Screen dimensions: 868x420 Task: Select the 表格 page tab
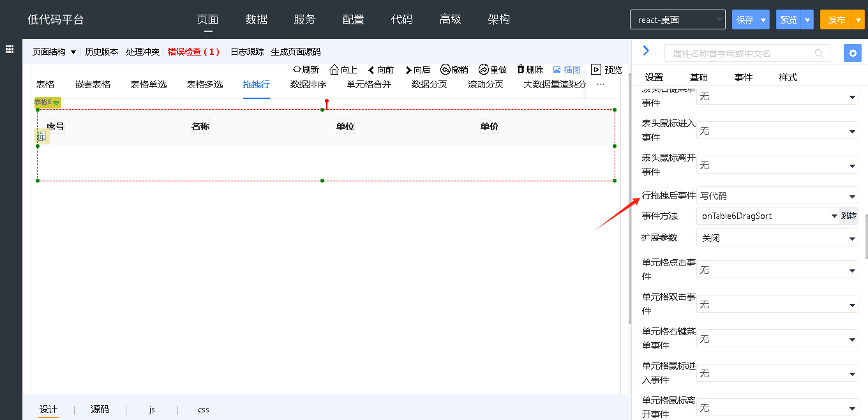(x=45, y=84)
